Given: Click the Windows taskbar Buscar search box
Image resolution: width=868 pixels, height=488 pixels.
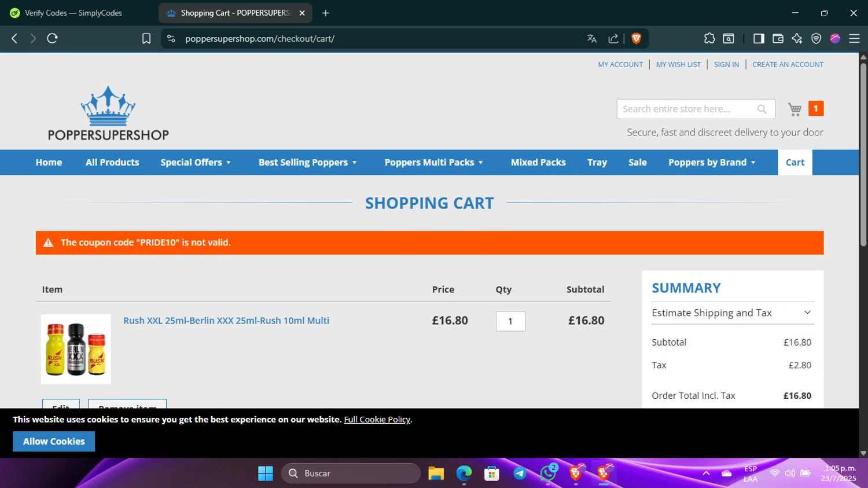Looking at the screenshot, I should pos(351,474).
